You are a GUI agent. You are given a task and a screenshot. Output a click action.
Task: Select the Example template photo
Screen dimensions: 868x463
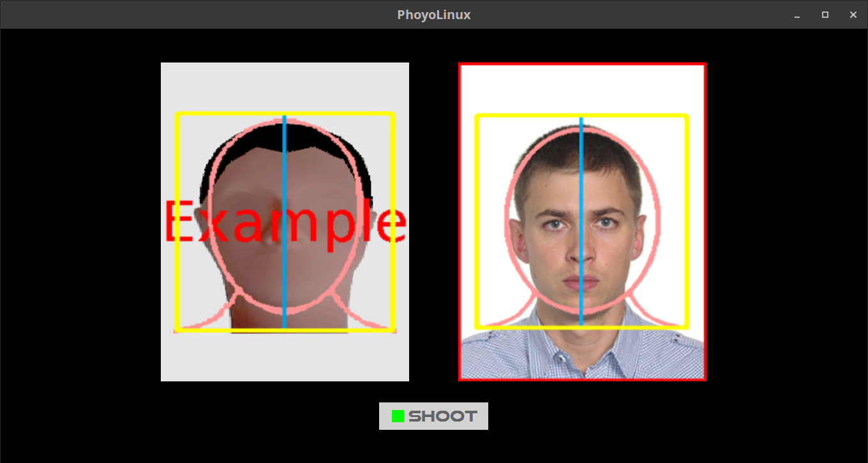[285, 222]
